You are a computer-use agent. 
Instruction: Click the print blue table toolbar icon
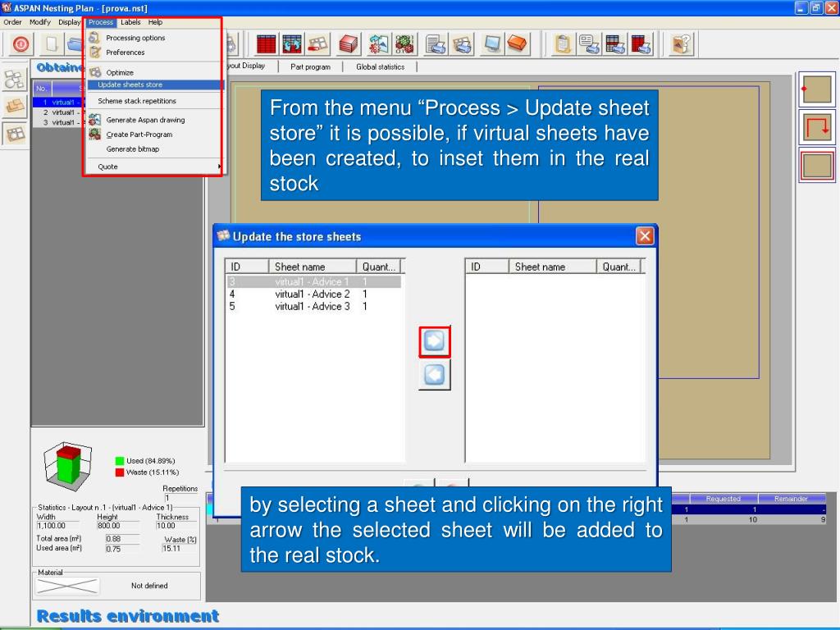coord(615,44)
